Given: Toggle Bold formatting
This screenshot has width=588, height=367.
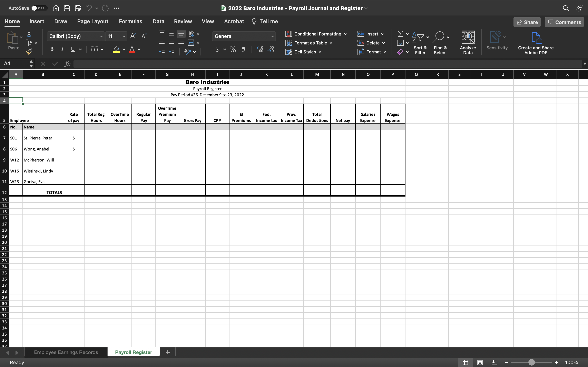Looking at the screenshot, I should [x=52, y=49].
